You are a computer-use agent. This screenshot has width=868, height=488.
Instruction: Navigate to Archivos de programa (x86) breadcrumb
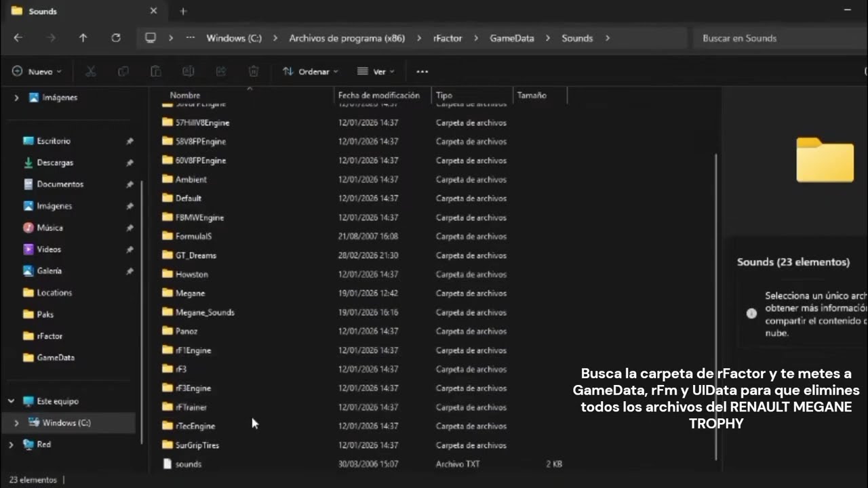tap(347, 38)
